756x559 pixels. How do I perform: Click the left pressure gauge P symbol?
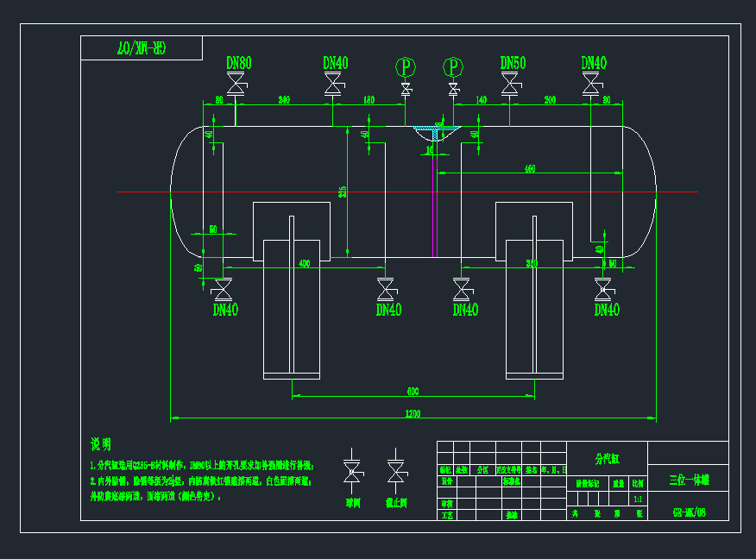[405, 66]
